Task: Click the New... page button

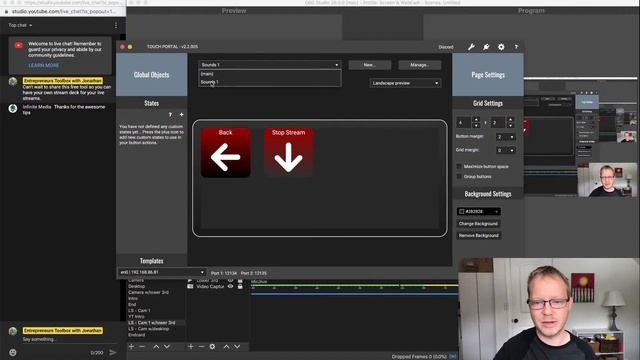Action: pos(370,65)
